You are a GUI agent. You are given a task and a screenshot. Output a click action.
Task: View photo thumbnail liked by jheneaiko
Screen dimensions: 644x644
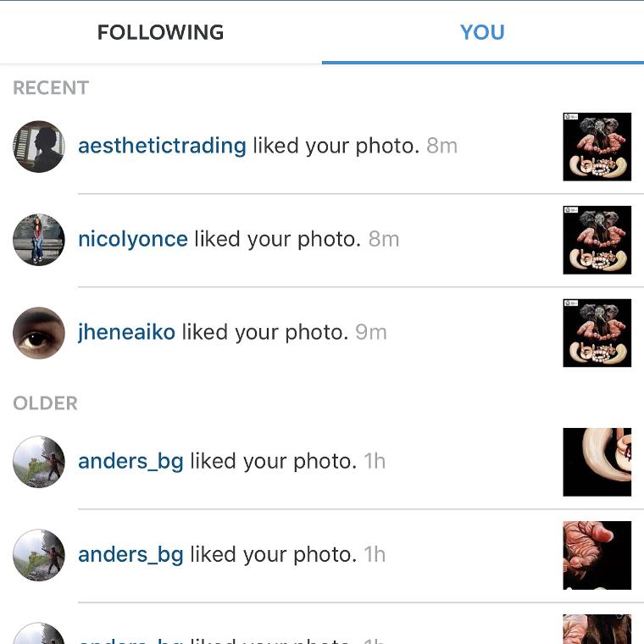pyautogui.click(x=597, y=333)
